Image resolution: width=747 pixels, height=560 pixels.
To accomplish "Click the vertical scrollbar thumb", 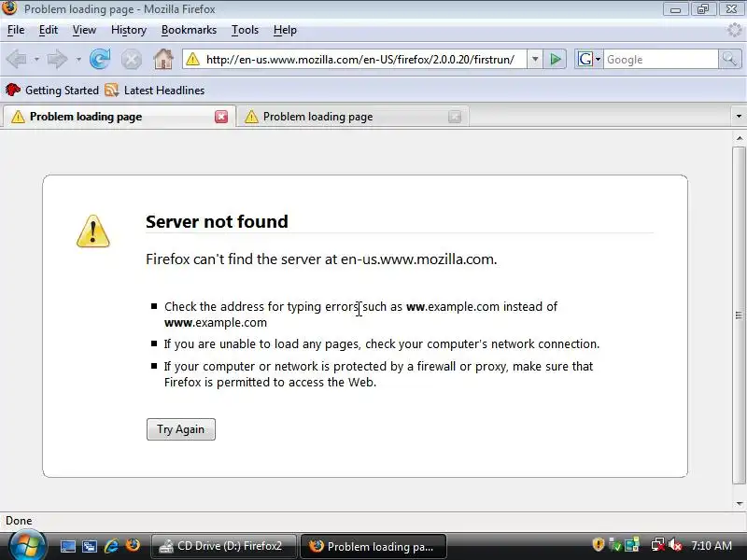I will 739,315.
